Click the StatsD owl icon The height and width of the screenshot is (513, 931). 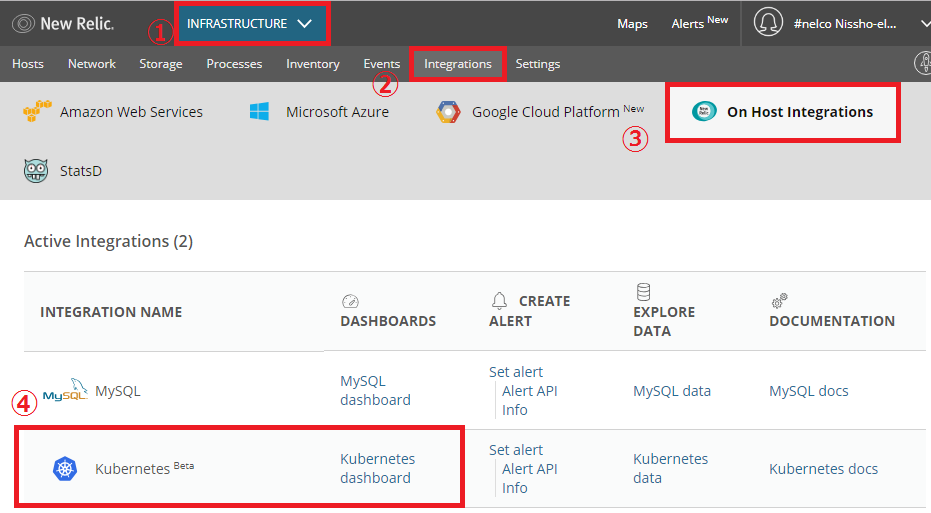pyautogui.click(x=36, y=170)
